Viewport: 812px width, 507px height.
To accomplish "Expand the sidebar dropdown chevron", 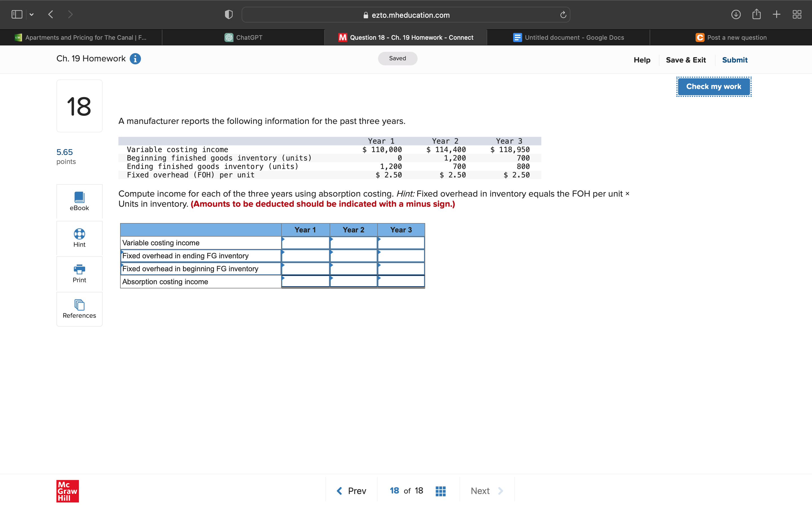I will coord(32,14).
